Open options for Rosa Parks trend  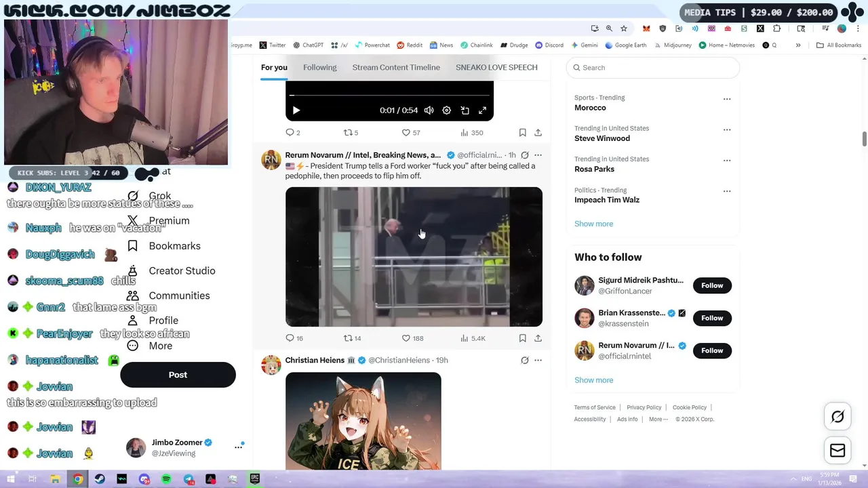727,161
